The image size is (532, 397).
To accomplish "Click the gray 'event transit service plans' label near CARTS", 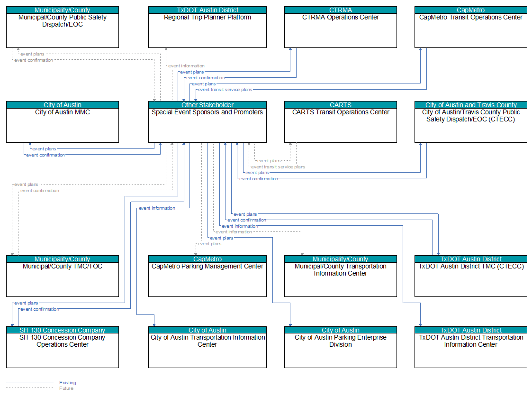I will (278, 167).
